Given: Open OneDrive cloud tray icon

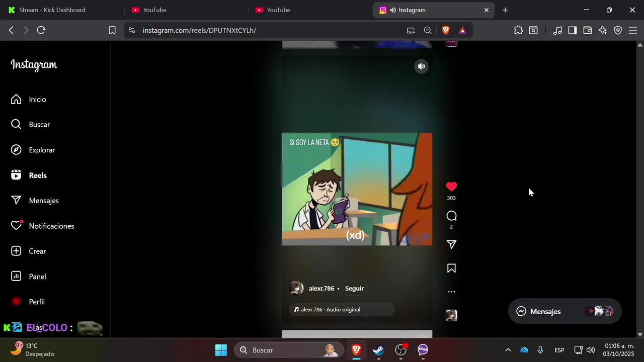Looking at the screenshot, I should pos(524,350).
